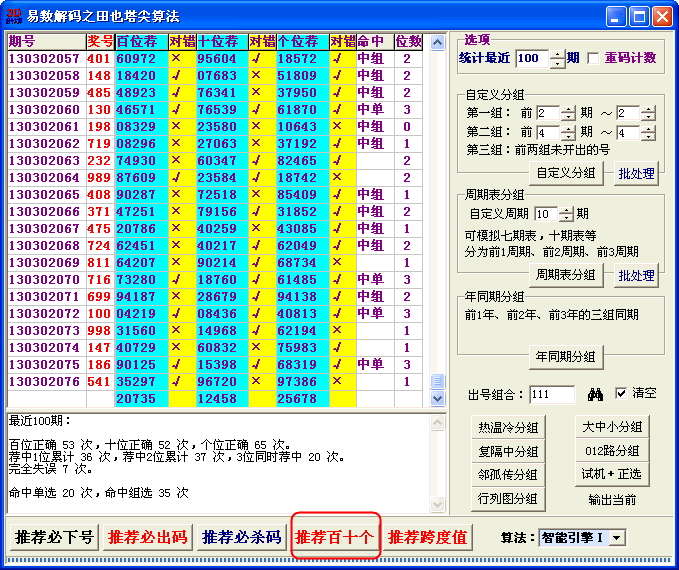
Task: Decrease the 自定义周期 spinner value
Action: click(x=568, y=219)
